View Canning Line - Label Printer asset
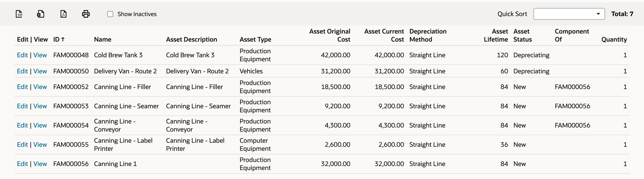The image size is (644, 179). pyautogui.click(x=40, y=145)
